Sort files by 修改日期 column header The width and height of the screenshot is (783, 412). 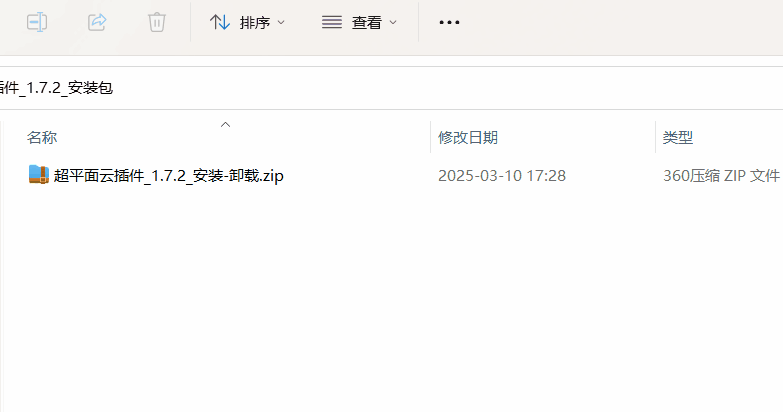tap(468, 137)
